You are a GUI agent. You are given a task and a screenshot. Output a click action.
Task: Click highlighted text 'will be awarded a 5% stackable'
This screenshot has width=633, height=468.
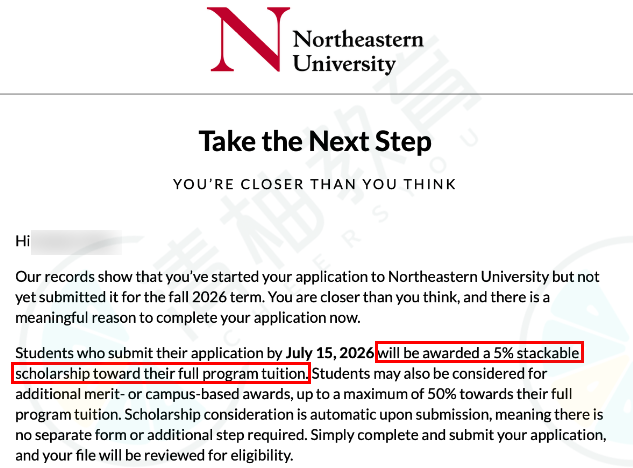479,353
